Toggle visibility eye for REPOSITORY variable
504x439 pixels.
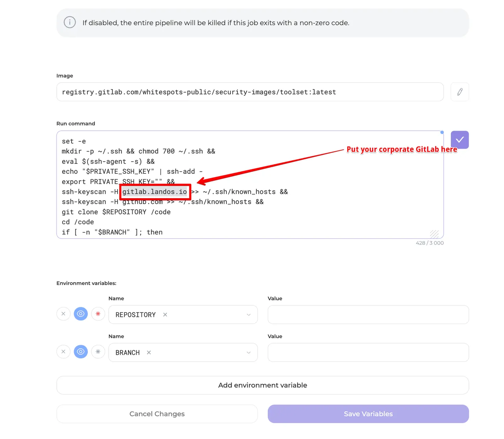(x=81, y=314)
